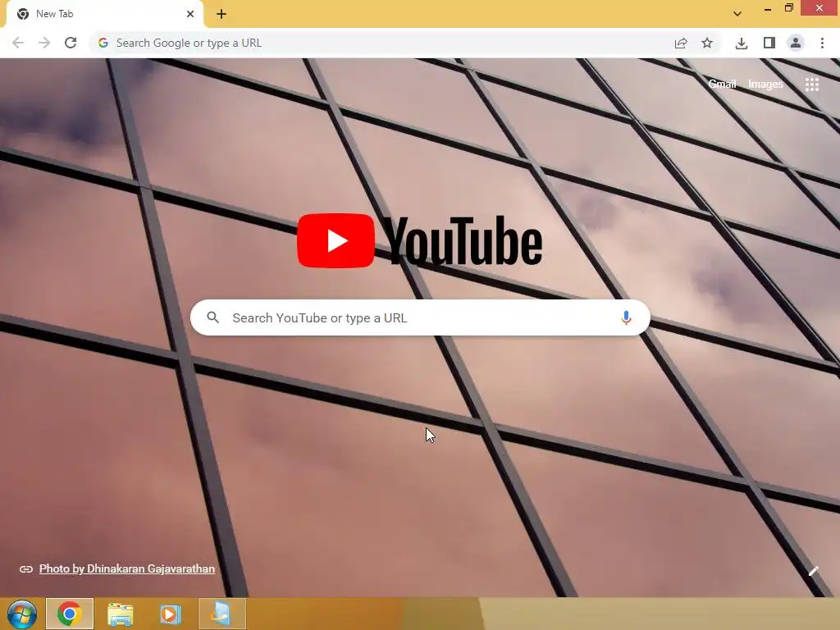
Task: Open Photo by Dhinakaran Gajavarathan link
Action: pyautogui.click(x=127, y=569)
